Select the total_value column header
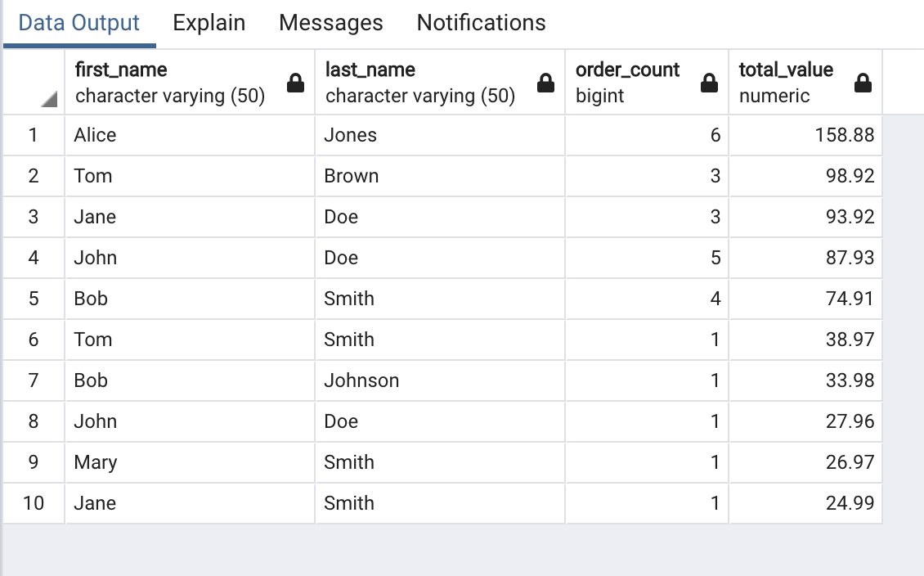 [805, 83]
